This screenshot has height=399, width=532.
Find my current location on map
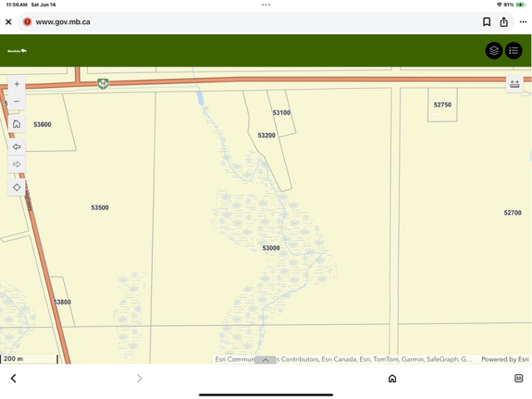click(17, 187)
